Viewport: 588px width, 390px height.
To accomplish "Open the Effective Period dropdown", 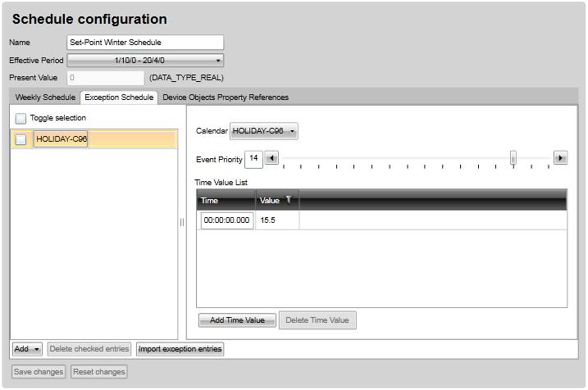I will [145, 60].
